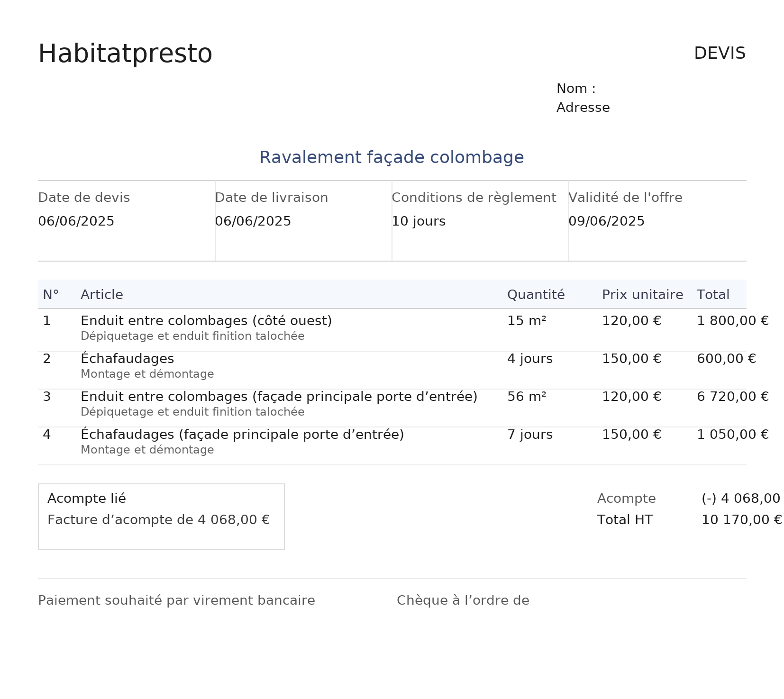Select the DEVIS document label
The image size is (784, 699).
point(720,53)
